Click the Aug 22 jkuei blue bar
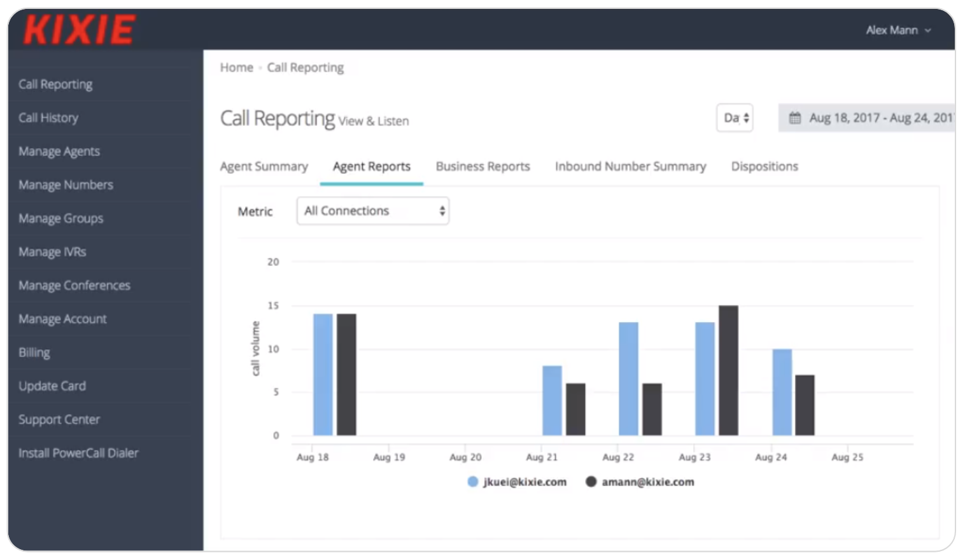The height and width of the screenshot is (560, 965). tap(628, 379)
